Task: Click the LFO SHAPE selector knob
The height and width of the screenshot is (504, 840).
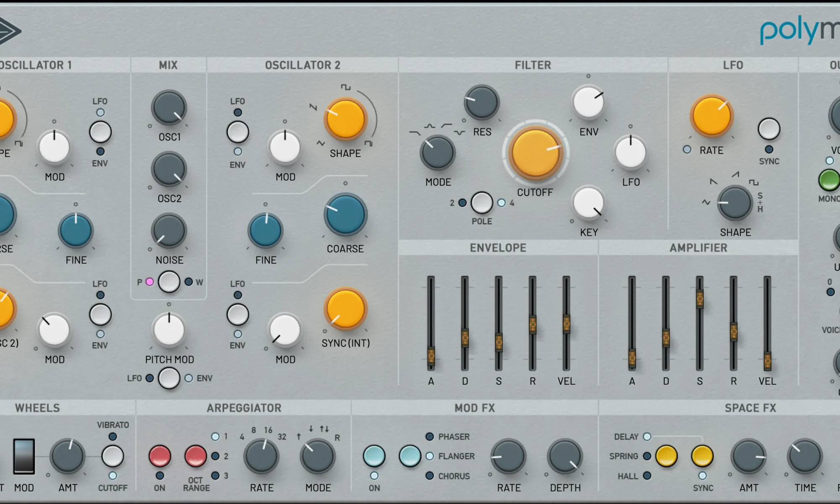Action: (735, 203)
